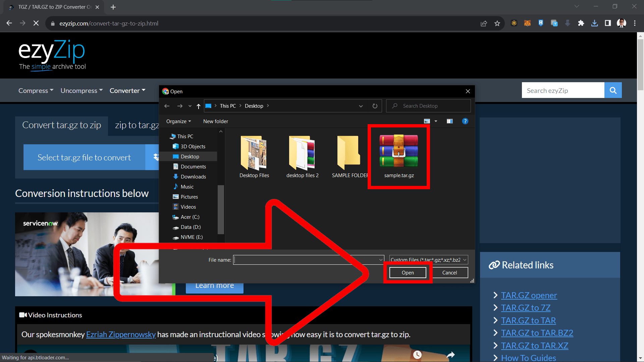The width and height of the screenshot is (644, 362).
Task: Open the Uncompress menu
Action: tap(81, 90)
